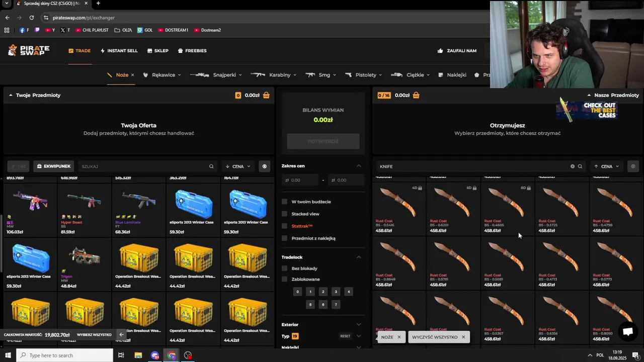Click the ZAUFALI NAM link
This screenshot has height=362, width=644.
(x=457, y=51)
